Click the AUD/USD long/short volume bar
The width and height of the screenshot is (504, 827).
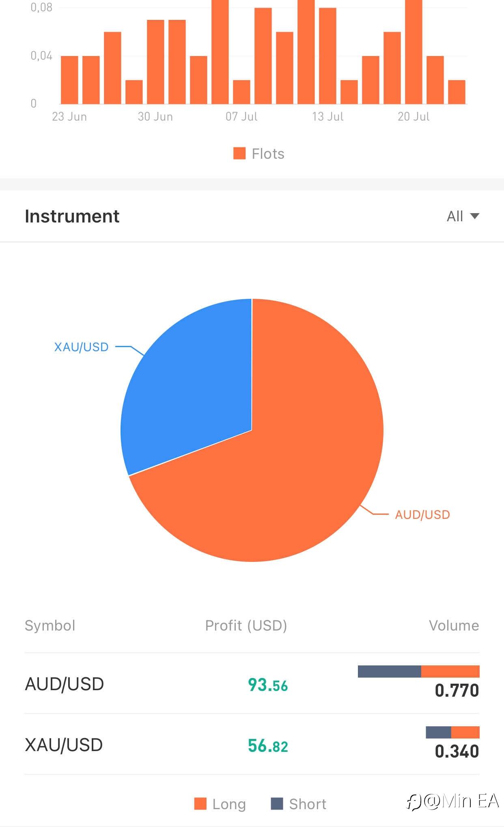pyautogui.click(x=418, y=672)
